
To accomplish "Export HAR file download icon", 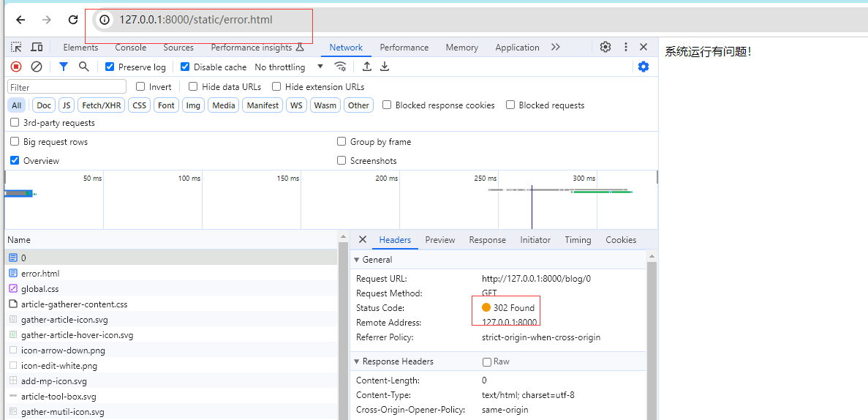I will [385, 67].
